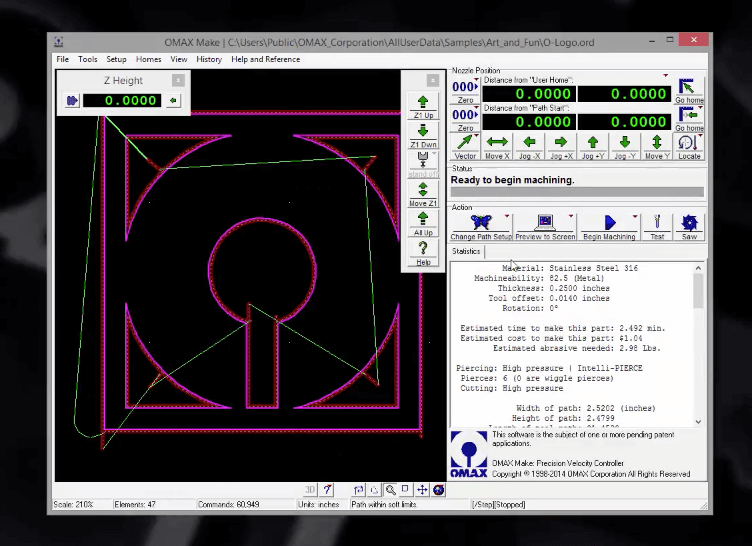Viewport: 752px width, 546px height.
Task: Jog nozzle in -Y direction
Action: pyautogui.click(x=625, y=147)
